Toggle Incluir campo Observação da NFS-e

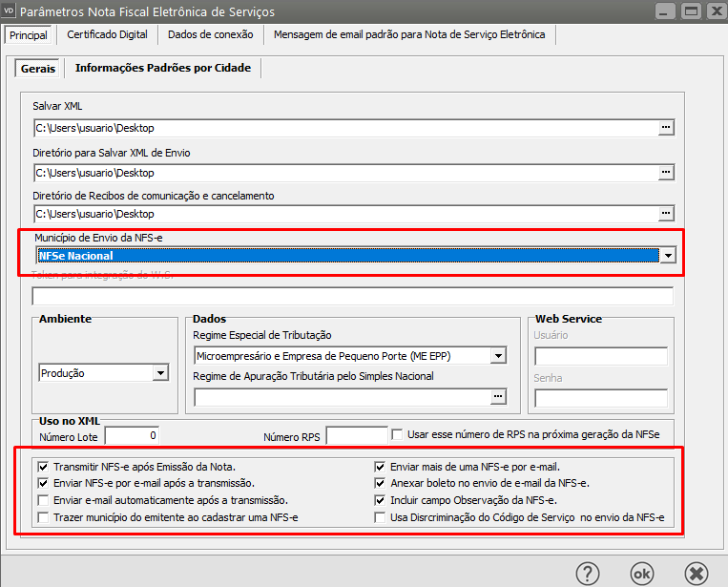[380, 500]
